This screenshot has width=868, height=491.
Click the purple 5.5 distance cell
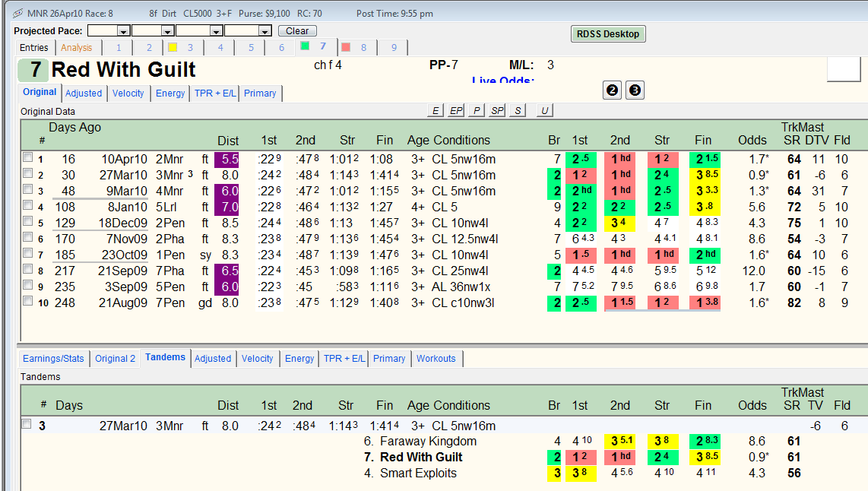point(227,160)
